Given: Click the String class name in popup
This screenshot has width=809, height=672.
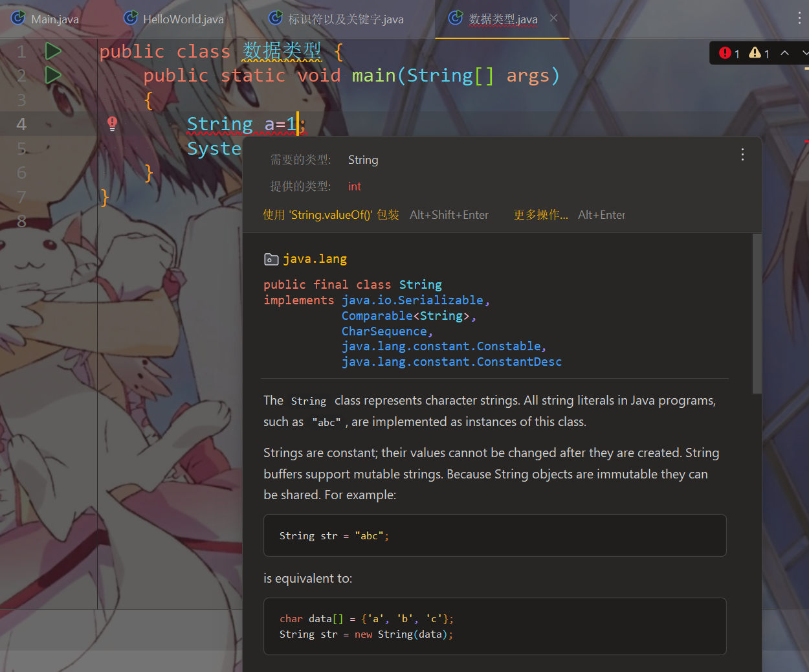Looking at the screenshot, I should [421, 284].
